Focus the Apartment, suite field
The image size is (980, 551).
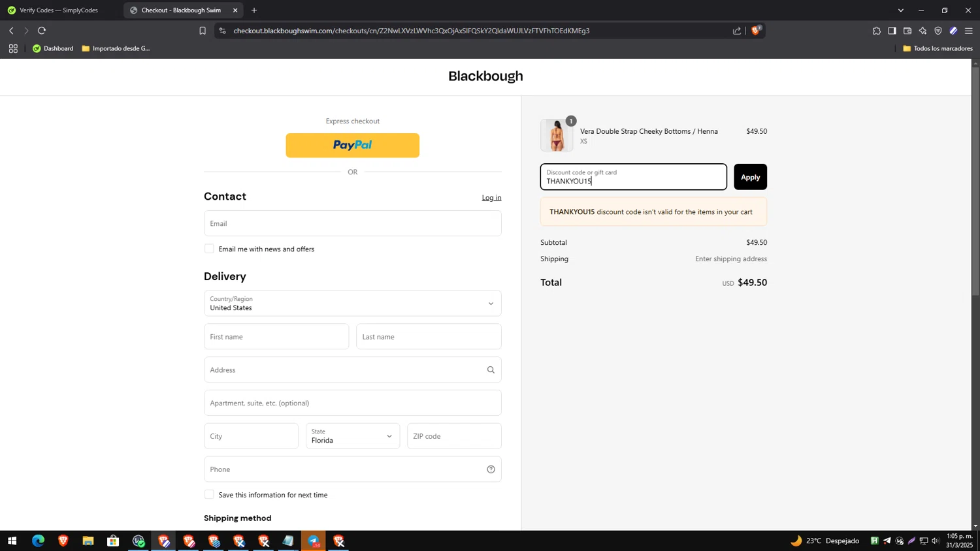[x=353, y=403]
